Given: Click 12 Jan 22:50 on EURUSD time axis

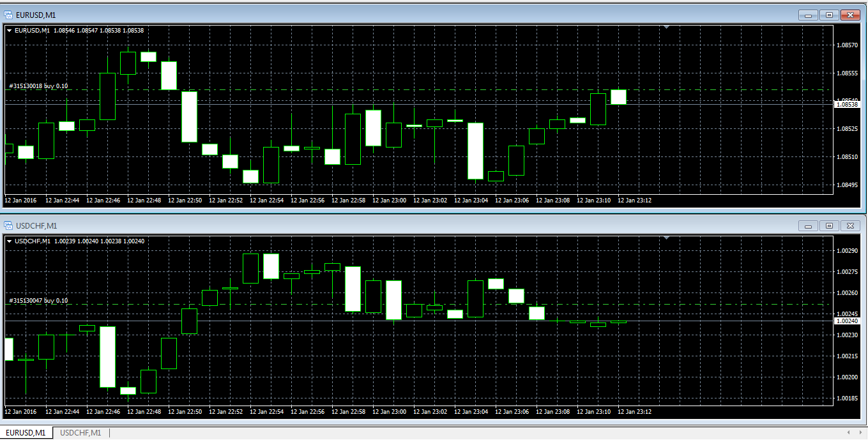Looking at the screenshot, I should (x=185, y=201).
